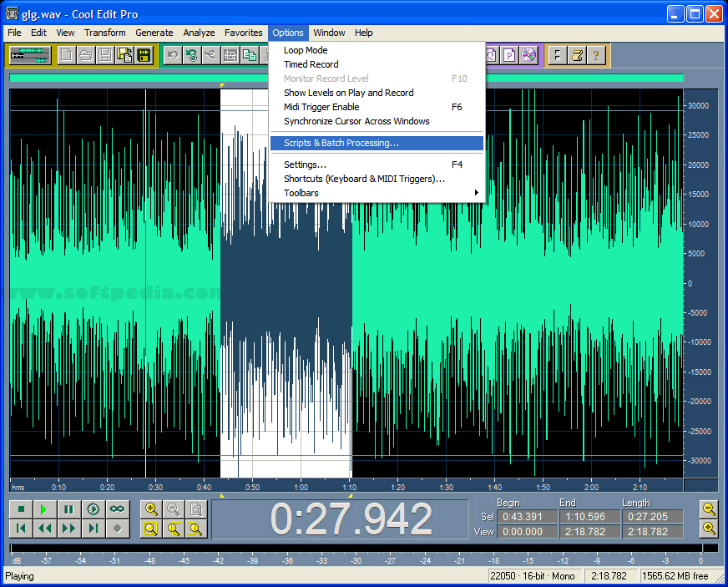Image resolution: width=728 pixels, height=587 pixels.
Task: Expand the Toolbars submenu
Action: 377,193
